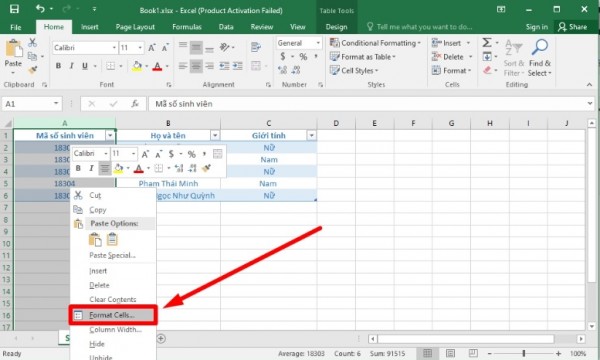Click the AutoSum sigma icon
Screen dimensions: 600x360
click(x=487, y=42)
